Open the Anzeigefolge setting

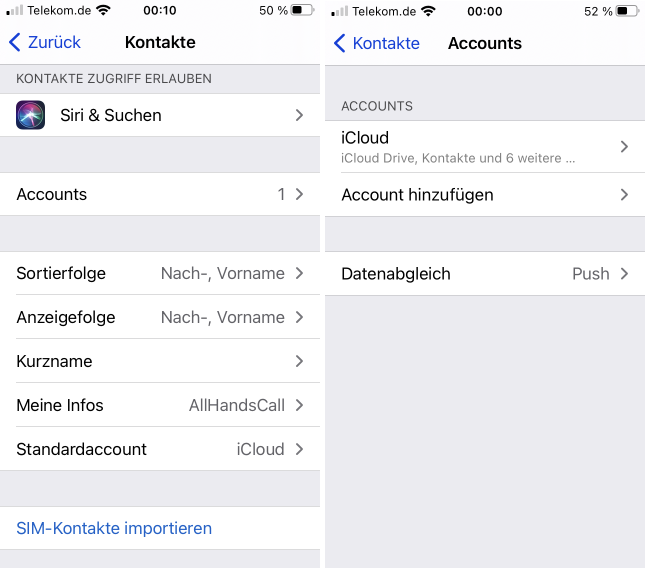point(160,317)
